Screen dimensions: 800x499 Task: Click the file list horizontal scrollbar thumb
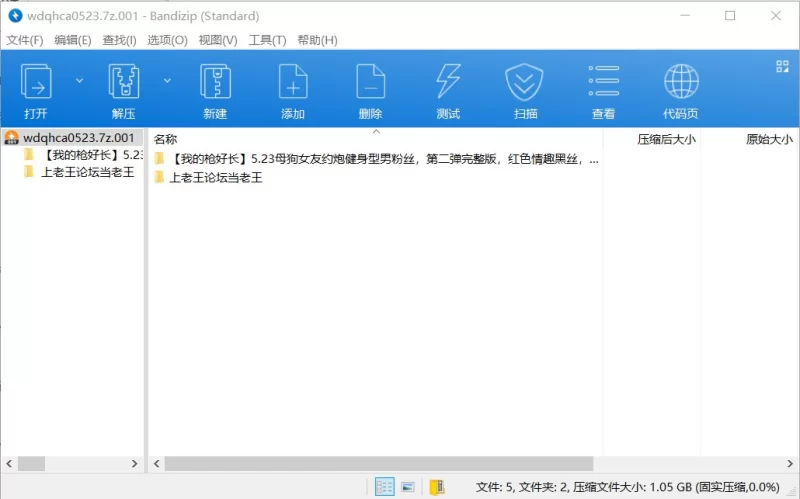(379, 463)
